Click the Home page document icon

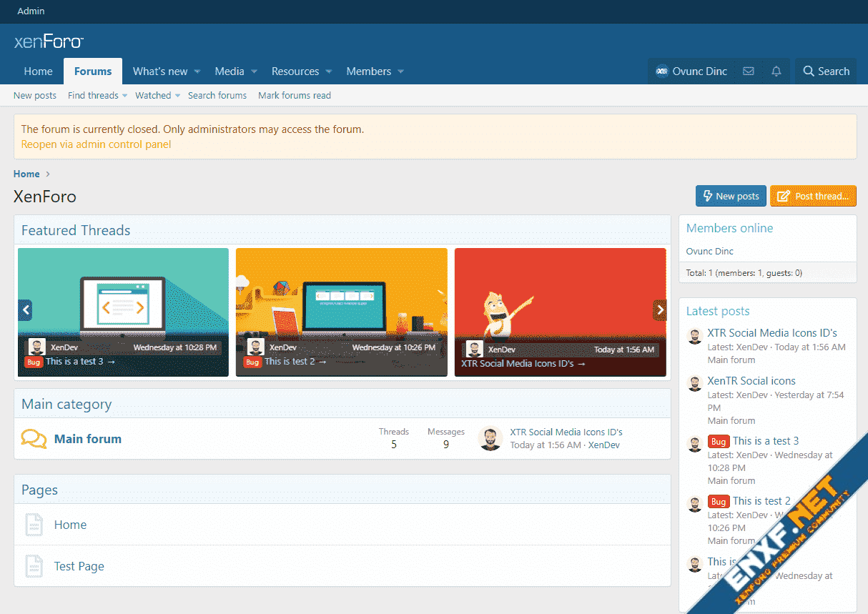point(34,525)
